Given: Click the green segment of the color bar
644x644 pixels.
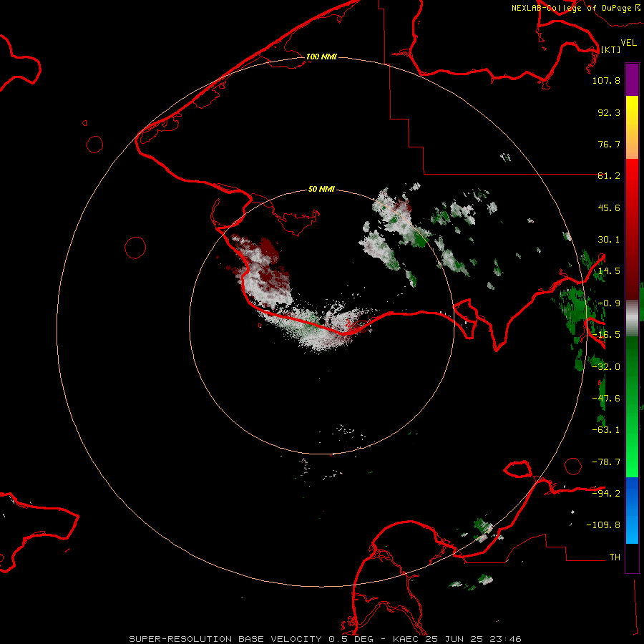Looking at the screenshot, I should 632,406.
